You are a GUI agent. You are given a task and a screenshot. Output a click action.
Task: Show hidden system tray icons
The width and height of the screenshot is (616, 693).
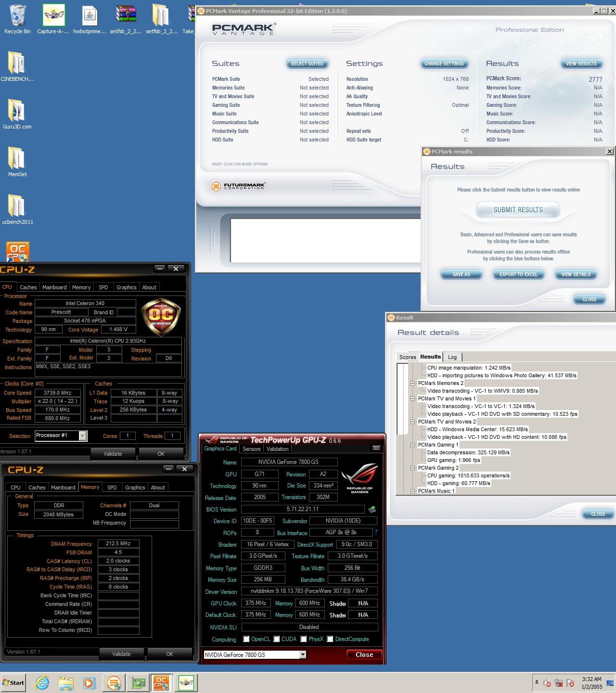tap(537, 682)
